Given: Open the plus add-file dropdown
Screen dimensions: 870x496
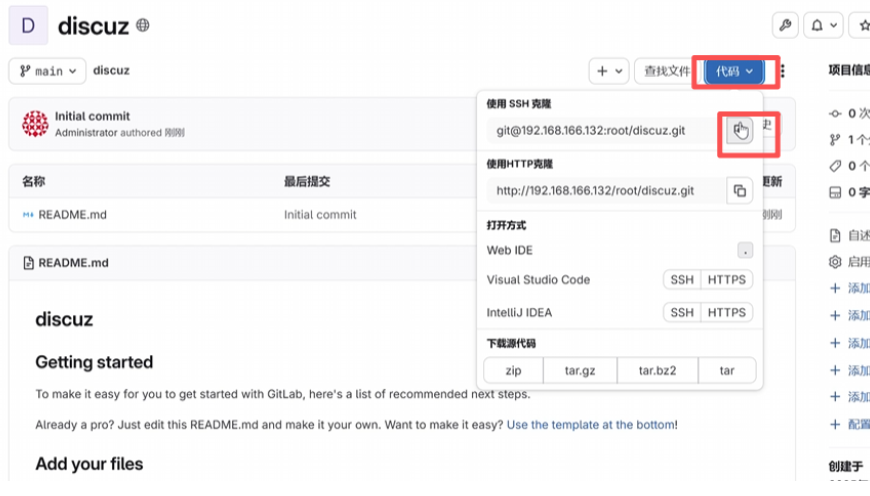Looking at the screenshot, I should coord(609,71).
